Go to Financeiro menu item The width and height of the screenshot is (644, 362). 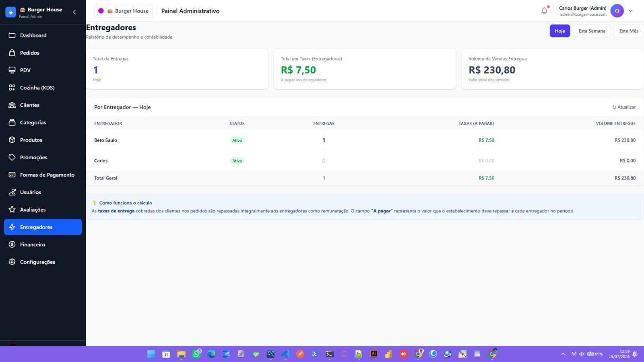[x=43, y=245]
